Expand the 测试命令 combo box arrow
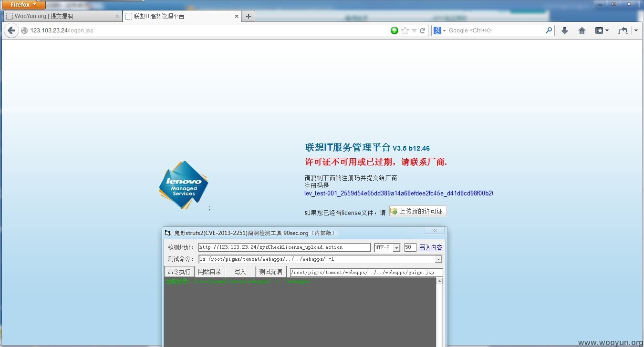Viewport: 644px width, 347px height. point(438,259)
